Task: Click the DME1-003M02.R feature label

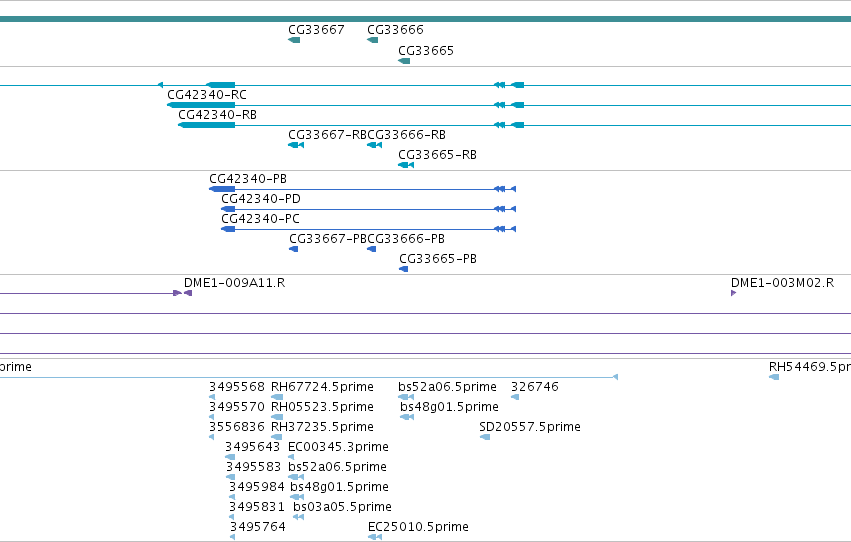Action: [782, 283]
